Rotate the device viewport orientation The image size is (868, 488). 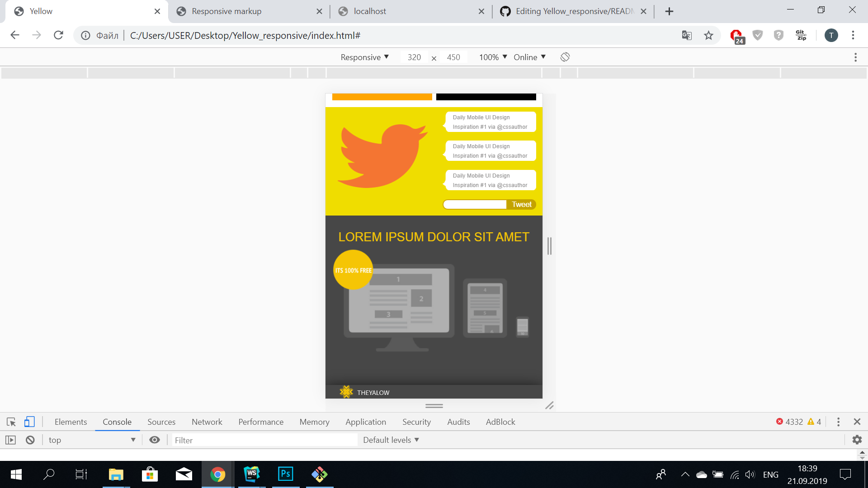(565, 57)
